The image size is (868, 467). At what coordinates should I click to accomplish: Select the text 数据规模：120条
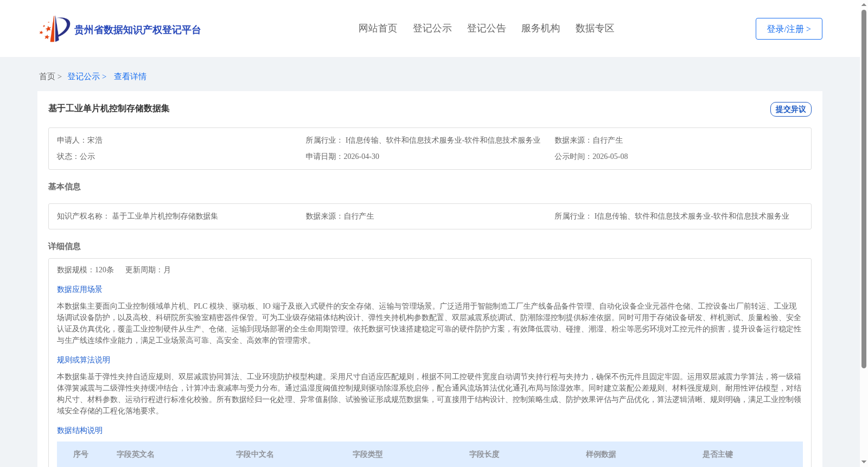(85, 270)
